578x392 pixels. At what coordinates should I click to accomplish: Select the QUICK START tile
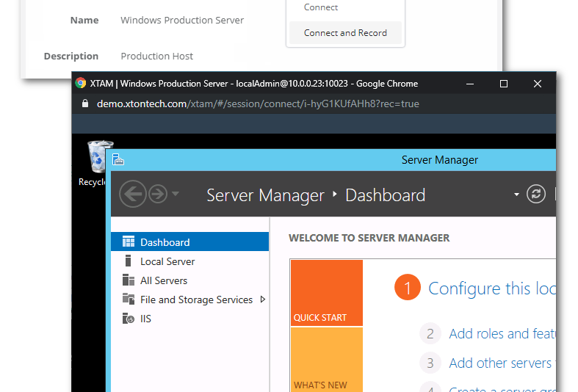(x=326, y=292)
